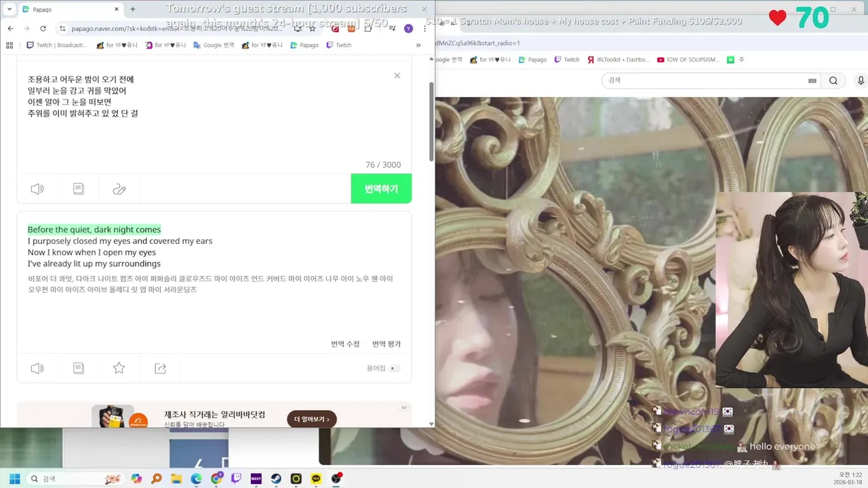
Task: Open the handwriting input tool in Papago
Action: point(119,189)
